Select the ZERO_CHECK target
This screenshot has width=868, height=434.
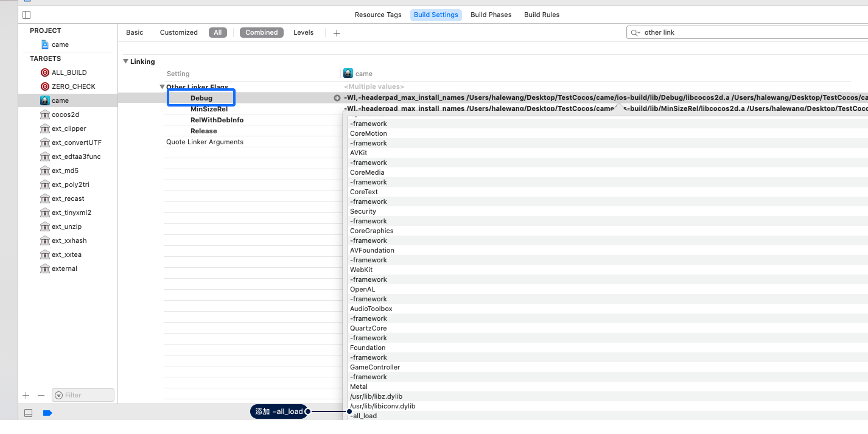73,86
